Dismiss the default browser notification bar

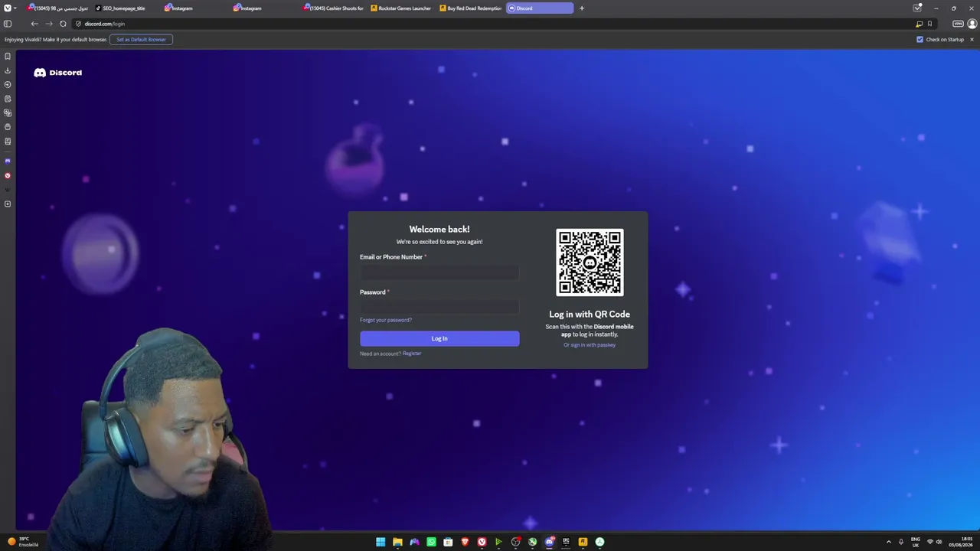[972, 39]
